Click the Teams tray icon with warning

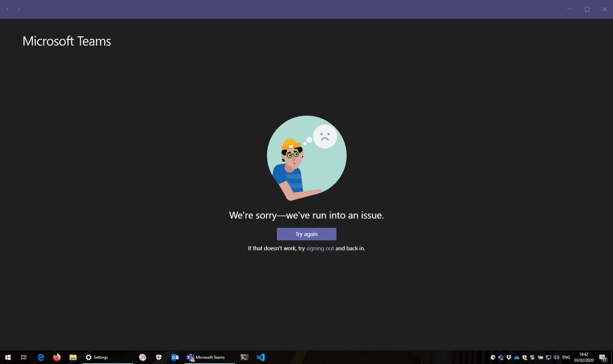click(501, 357)
